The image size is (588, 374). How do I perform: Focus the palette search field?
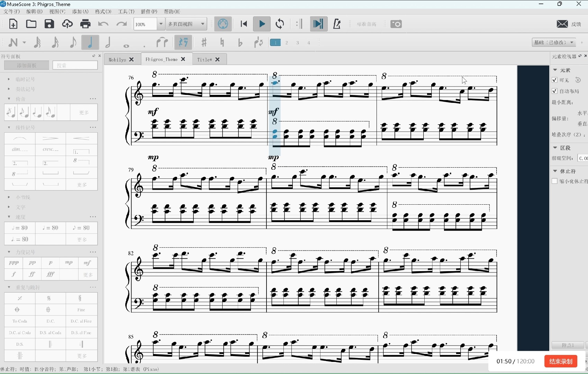[x=75, y=65]
